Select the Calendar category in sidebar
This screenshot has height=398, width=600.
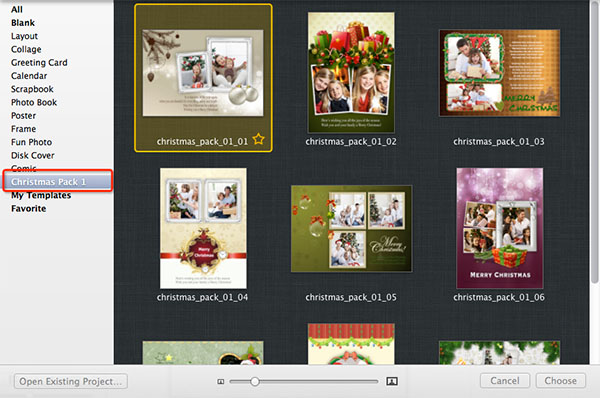[x=29, y=76]
